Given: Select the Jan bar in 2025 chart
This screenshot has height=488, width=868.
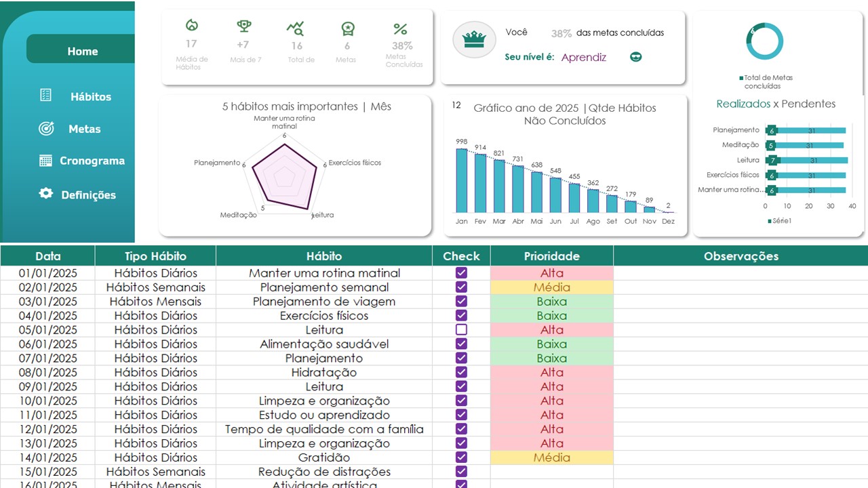Looking at the screenshot, I should click(462, 180).
